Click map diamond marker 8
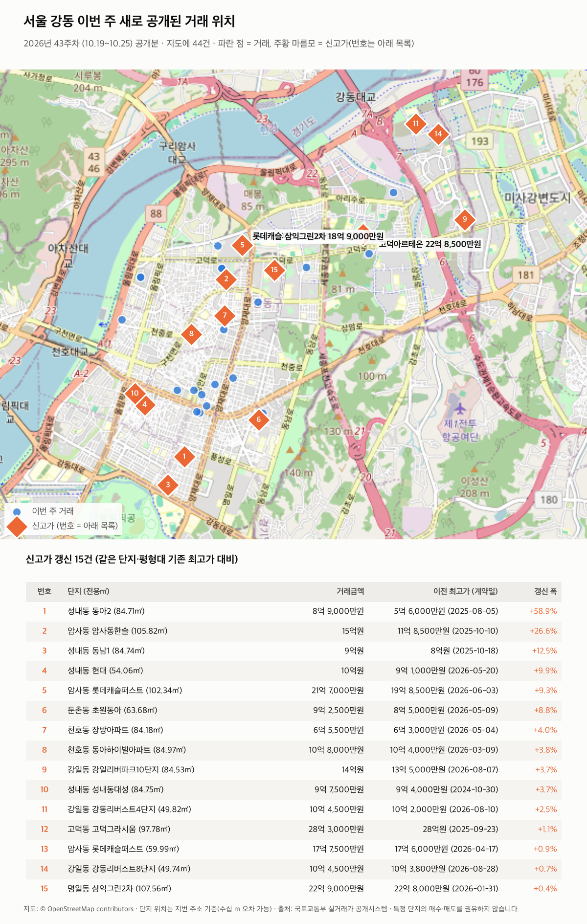 [x=191, y=334]
